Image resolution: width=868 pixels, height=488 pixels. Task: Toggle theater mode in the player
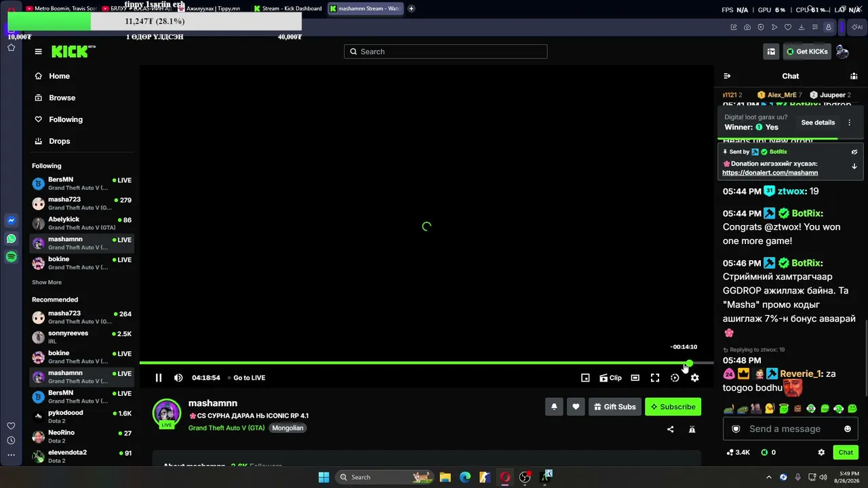pyautogui.click(x=635, y=378)
